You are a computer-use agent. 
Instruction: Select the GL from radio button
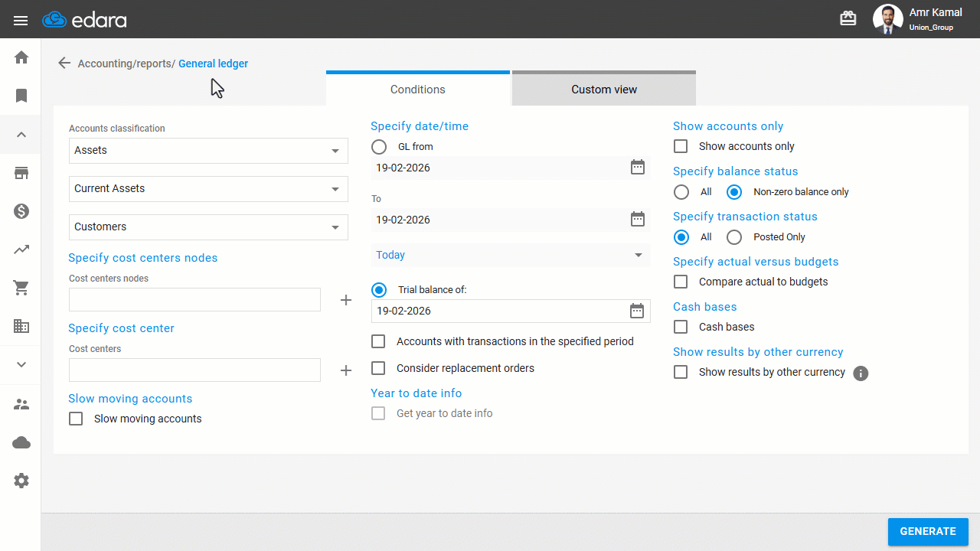click(x=379, y=147)
